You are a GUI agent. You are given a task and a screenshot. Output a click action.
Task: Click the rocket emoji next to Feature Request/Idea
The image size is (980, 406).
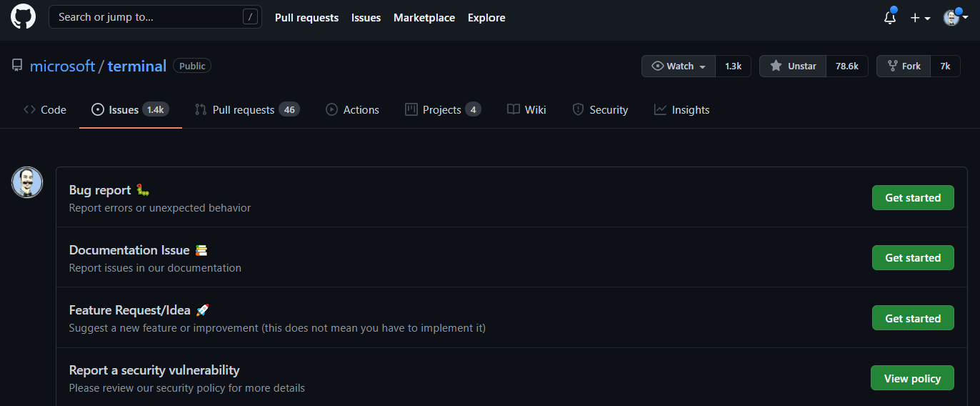tap(202, 310)
